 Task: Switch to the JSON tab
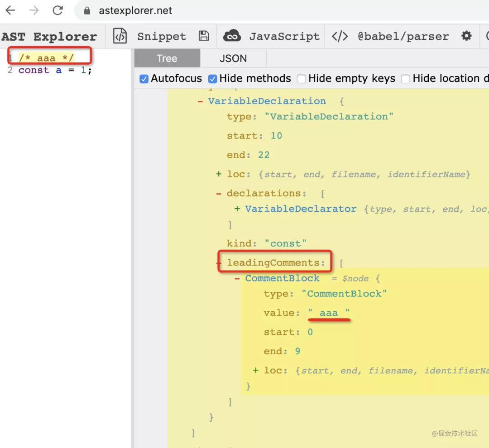pos(233,58)
